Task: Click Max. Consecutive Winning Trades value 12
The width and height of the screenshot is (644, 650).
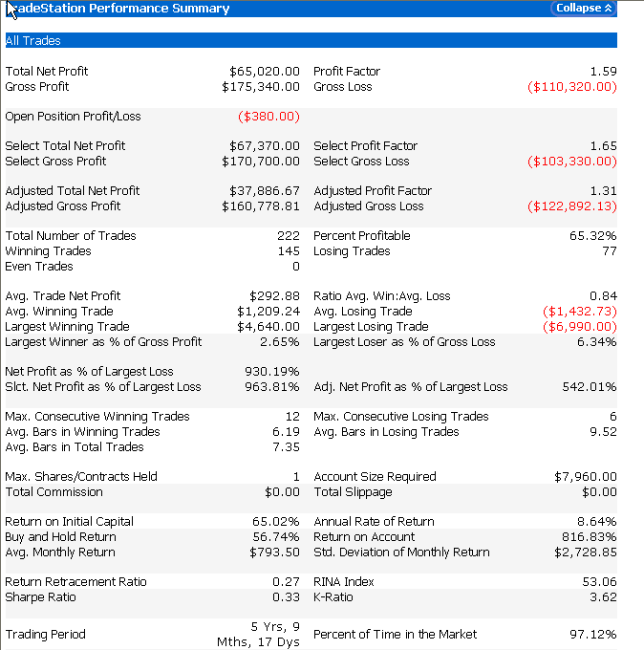Action: click(x=292, y=416)
